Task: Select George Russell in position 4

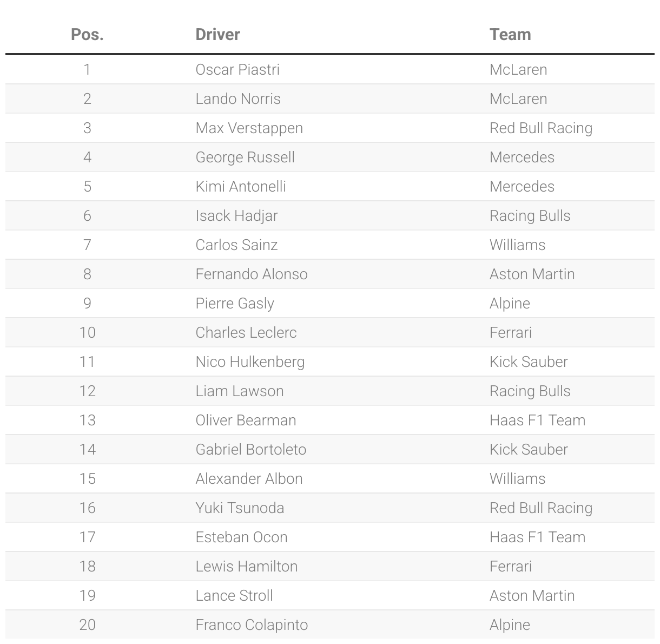Action: 245,157
